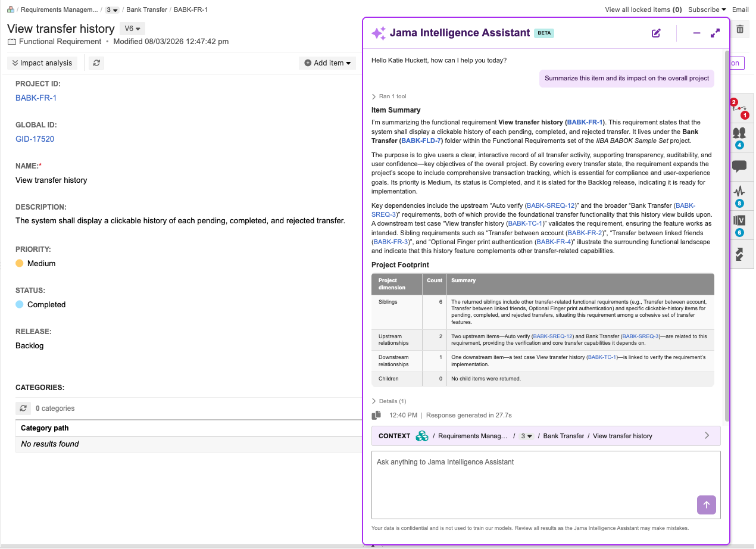Click the Functional Requirement folder icon
Image resolution: width=756 pixels, height=549 pixels.
click(x=12, y=42)
